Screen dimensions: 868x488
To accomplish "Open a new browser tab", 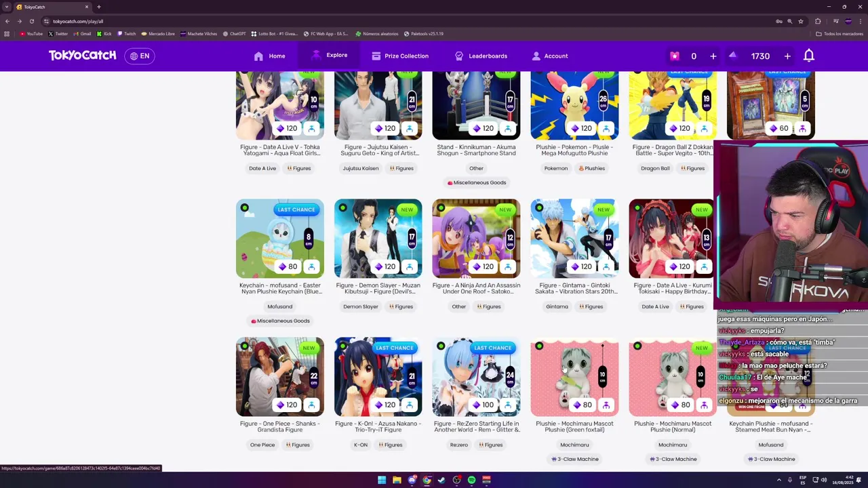I will point(99,7).
